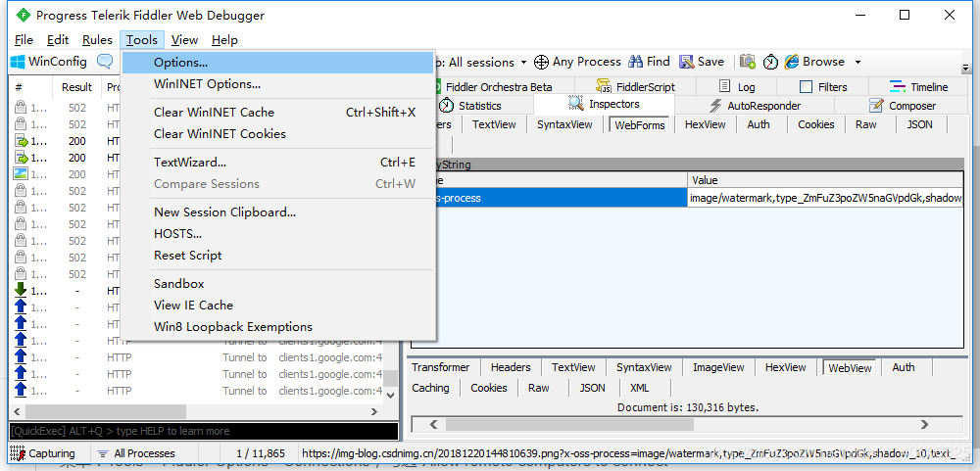Viewport: 980px width, 471px height.
Task: Open the Rules menu
Action: tap(97, 40)
